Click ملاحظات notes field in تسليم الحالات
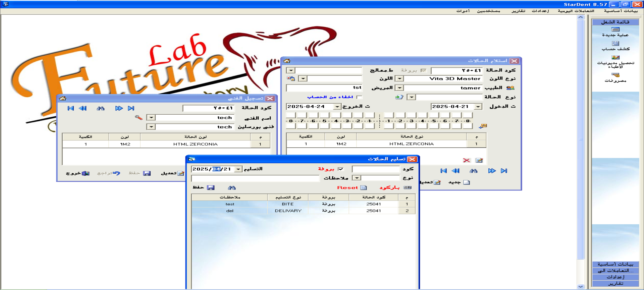This screenshot has width=644, height=290. [x=255, y=178]
